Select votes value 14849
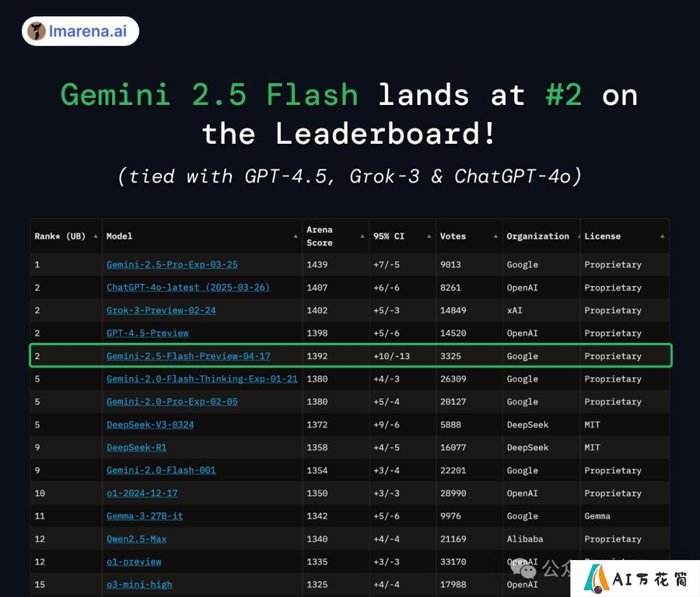The height and width of the screenshot is (597, 700). pos(453,310)
